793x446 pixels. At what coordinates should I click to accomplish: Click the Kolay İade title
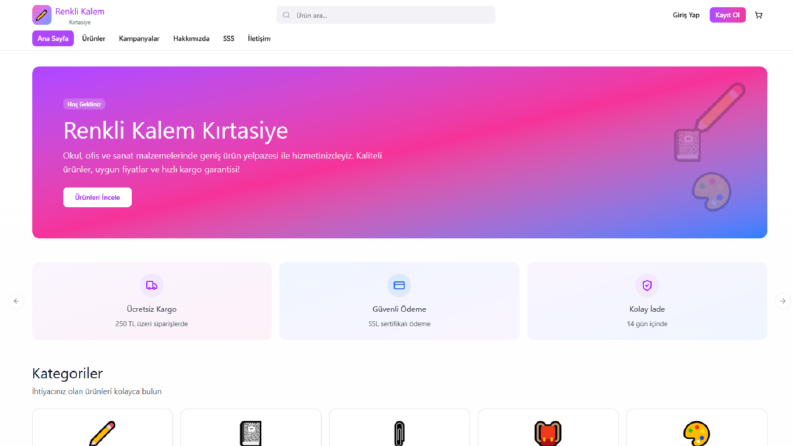pos(647,309)
